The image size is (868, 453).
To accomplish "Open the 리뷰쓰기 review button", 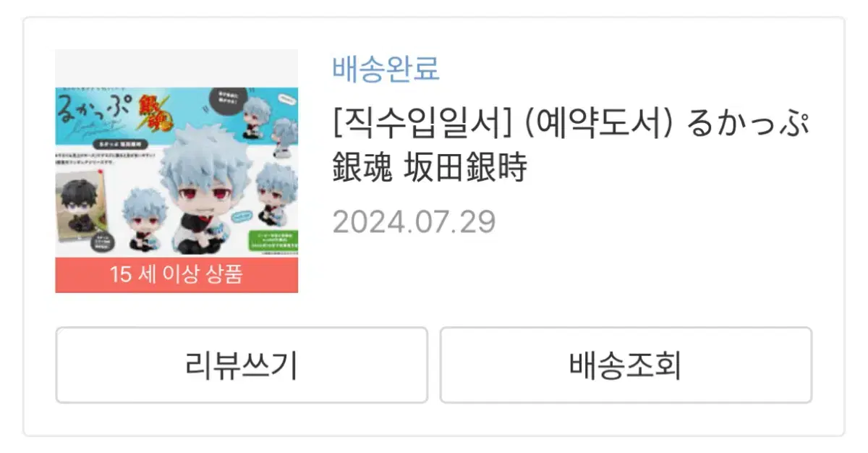I will tap(242, 365).
